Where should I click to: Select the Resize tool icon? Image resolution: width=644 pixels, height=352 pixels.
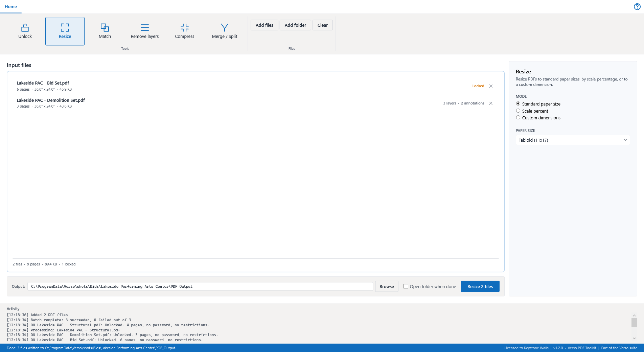[x=65, y=27]
